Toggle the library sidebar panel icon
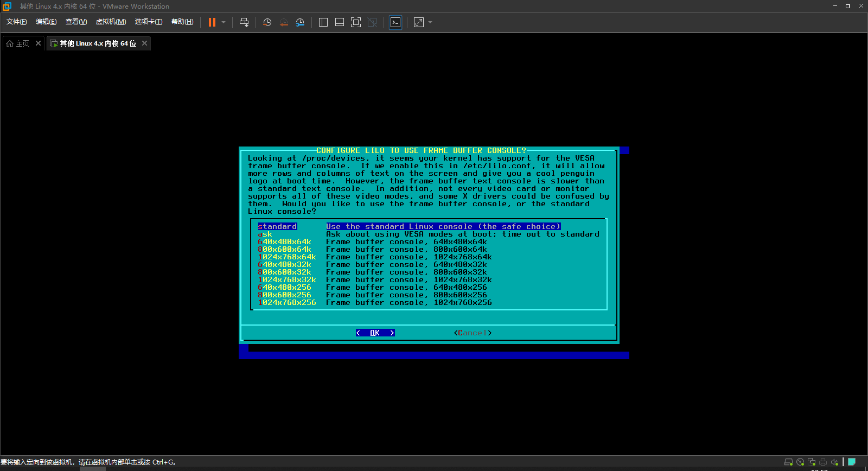 (x=323, y=22)
